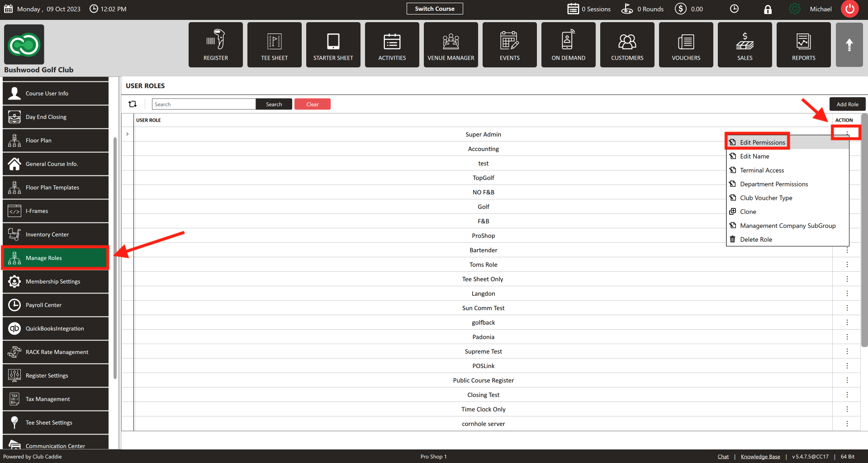Viewport: 868px width, 463px height.
Task: Open Course User Info in sidebar
Action: pos(56,94)
